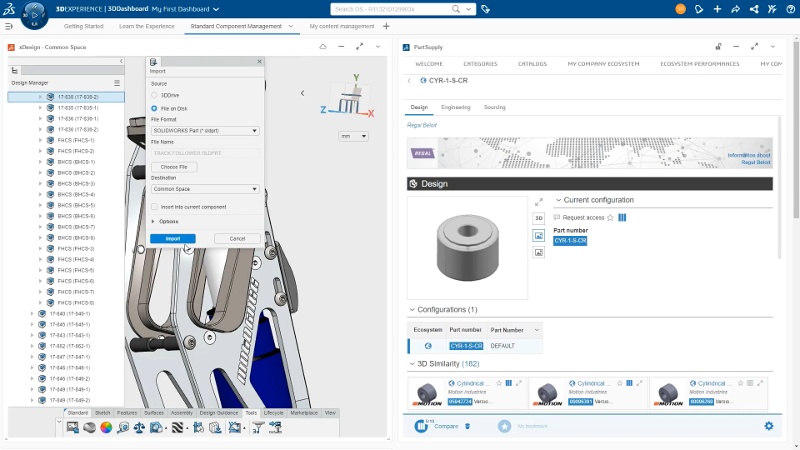Close the Import dialog with X
Viewport: 800px width, 450px height.
[x=259, y=61]
